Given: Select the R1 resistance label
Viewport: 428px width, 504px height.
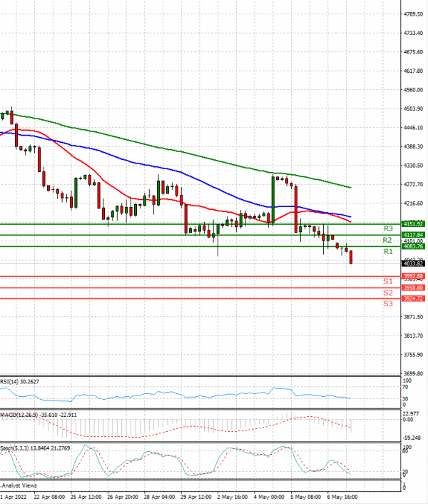Looking at the screenshot, I should click(x=388, y=251).
